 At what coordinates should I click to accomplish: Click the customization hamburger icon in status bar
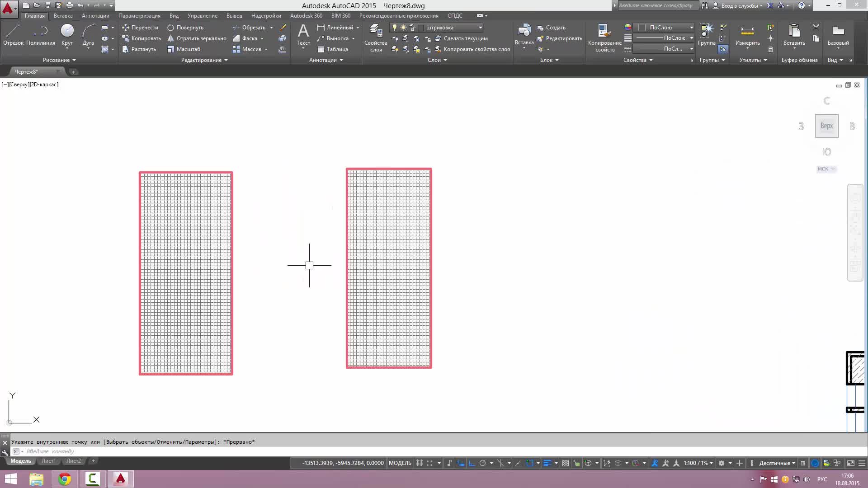862,463
